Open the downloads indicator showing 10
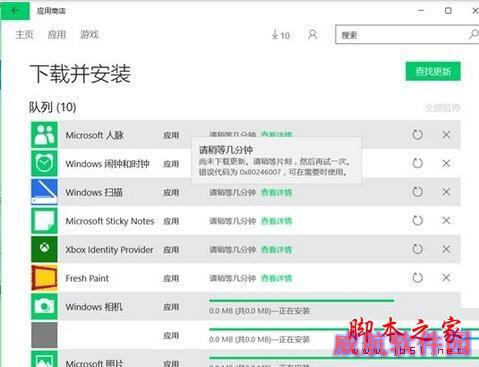Screen dimensions: 479x367 coord(281,35)
